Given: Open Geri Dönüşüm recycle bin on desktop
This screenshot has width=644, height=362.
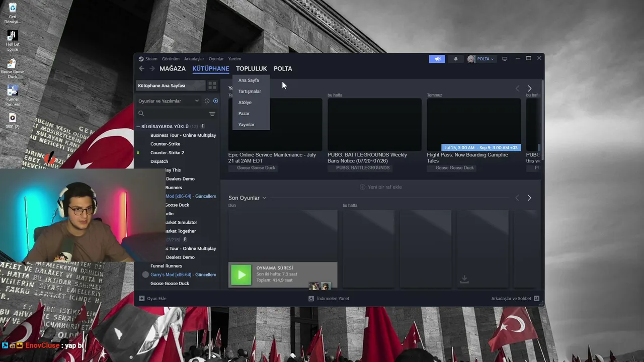Looking at the screenshot, I should pos(13,14).
